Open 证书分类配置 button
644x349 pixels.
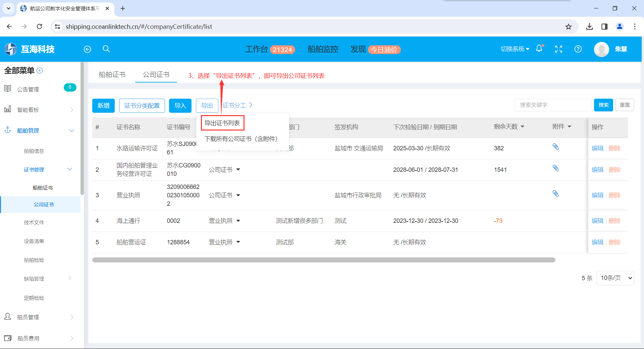pos(142,106)
